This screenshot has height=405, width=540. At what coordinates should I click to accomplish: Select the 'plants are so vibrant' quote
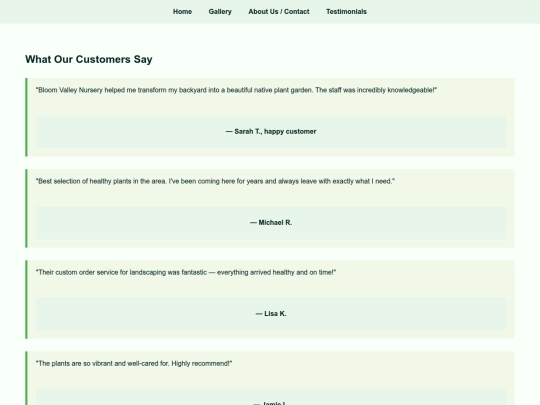[x=134, y=364]
